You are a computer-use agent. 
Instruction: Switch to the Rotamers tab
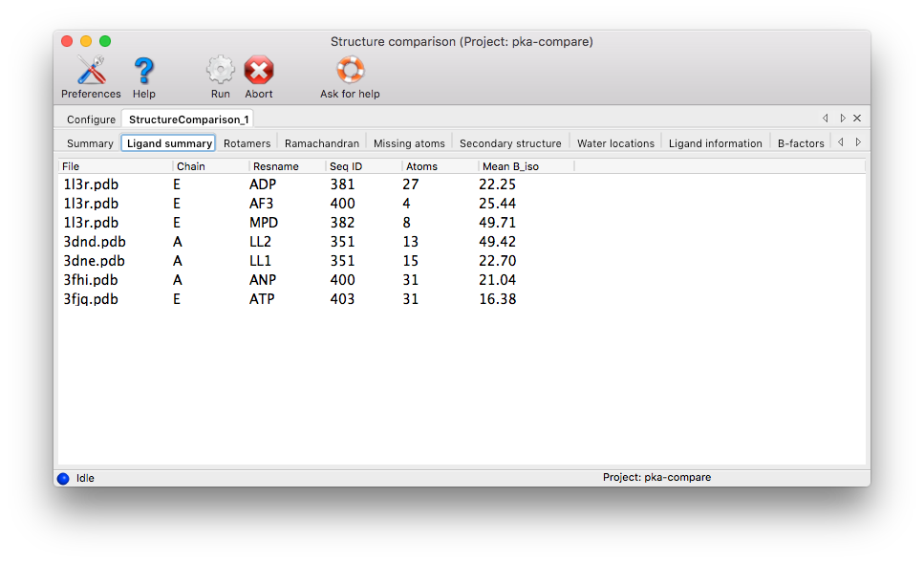point(247,143)
